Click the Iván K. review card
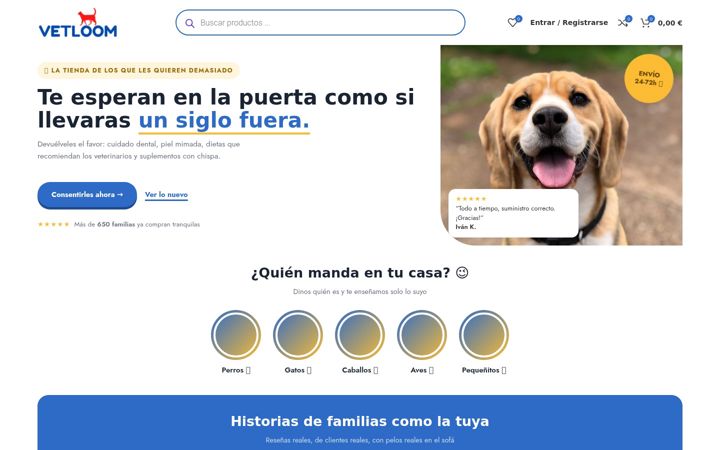The width and height of the screenshot is (720, 450). pyautogui.click(x=513, y=213)
